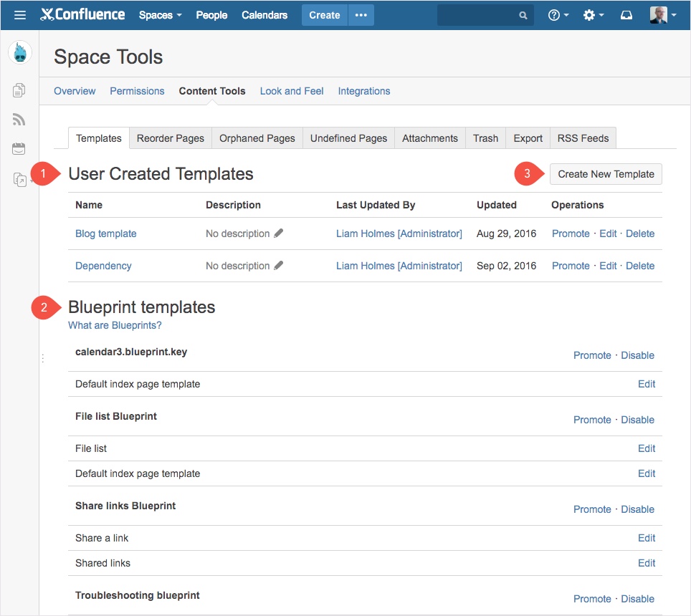Click the Create New Template button

[606, 174]
